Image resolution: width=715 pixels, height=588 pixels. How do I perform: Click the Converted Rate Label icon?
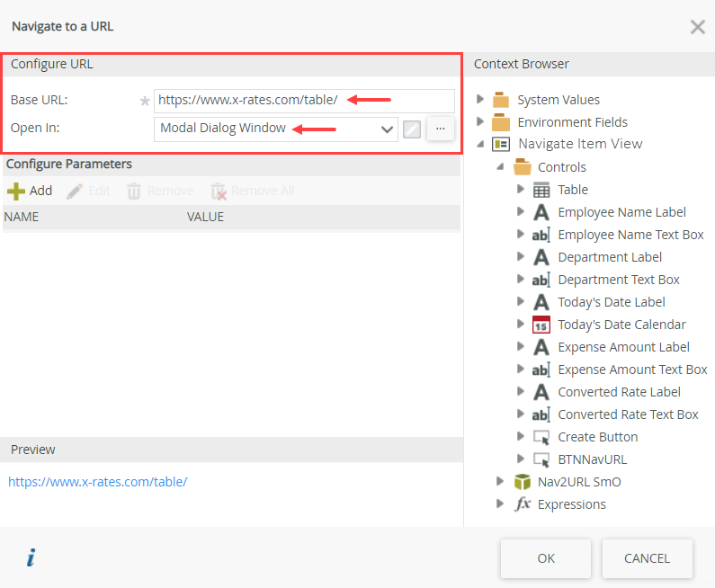tap(541, 392)
